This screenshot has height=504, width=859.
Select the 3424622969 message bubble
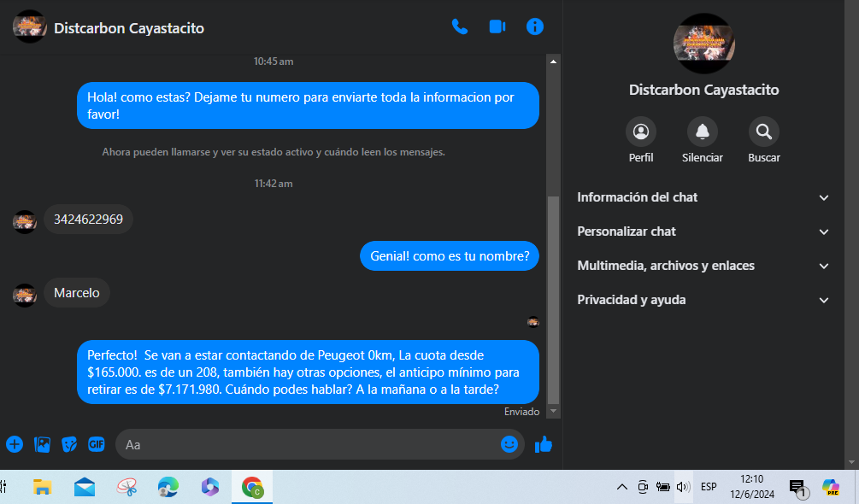click(x=88, y=220)
